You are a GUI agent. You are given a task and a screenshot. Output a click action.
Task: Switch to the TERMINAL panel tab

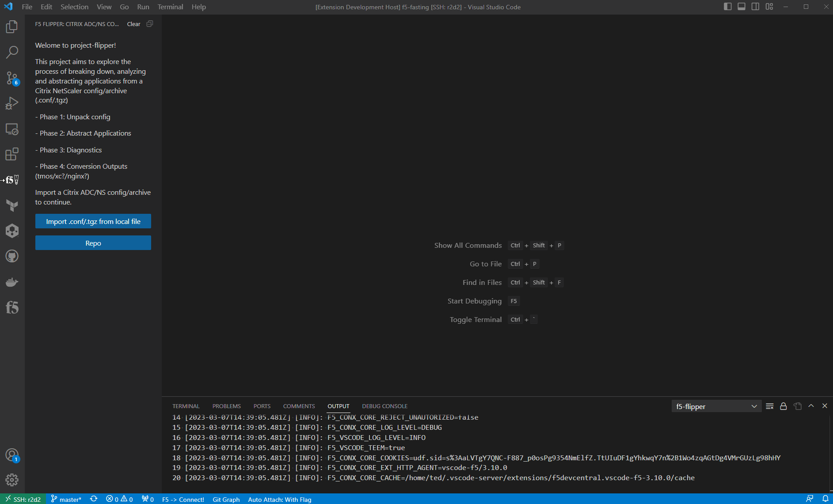[186, 406]
